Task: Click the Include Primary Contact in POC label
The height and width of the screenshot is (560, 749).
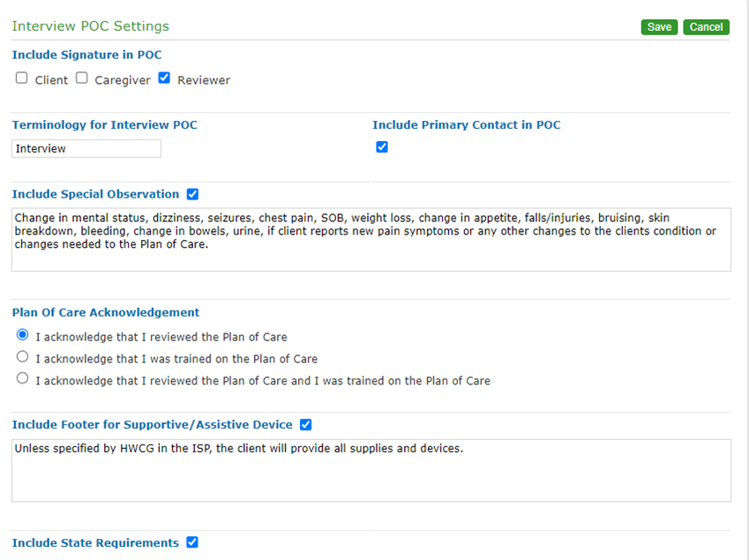Action: click(x=466, y=125)
